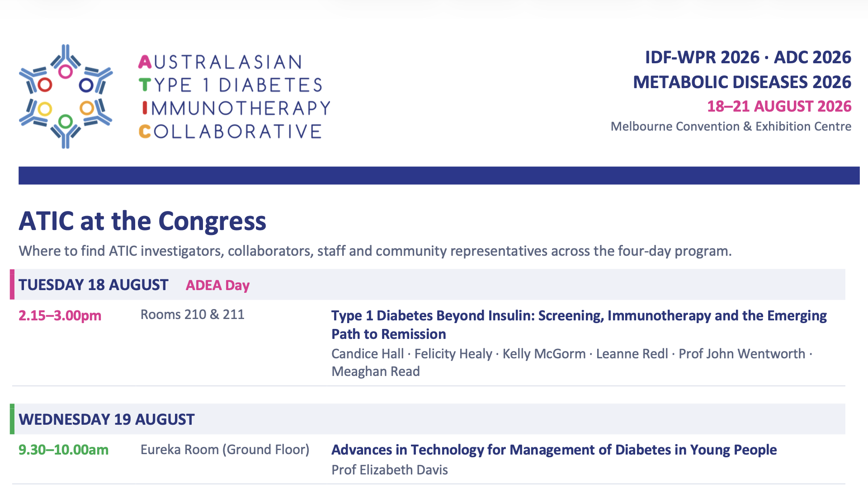This screenshot has height=488, width=868.
Task: Select the Wednesday 19 August day header
Action: [x=106, y=419]
